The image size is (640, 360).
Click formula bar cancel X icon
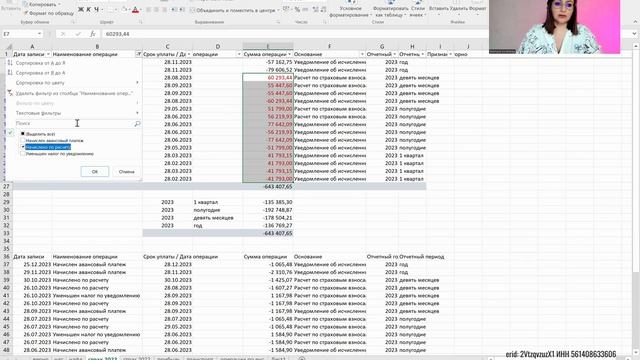coord(63,34)
